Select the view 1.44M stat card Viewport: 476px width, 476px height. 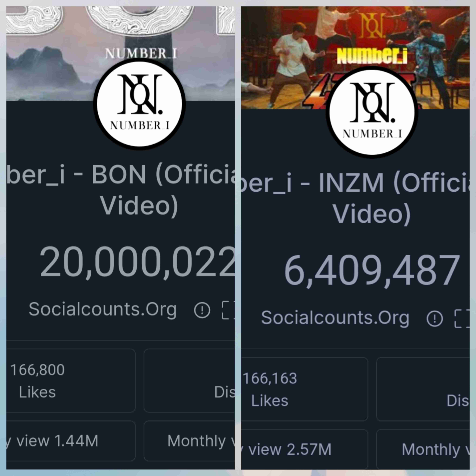point(71,441)
